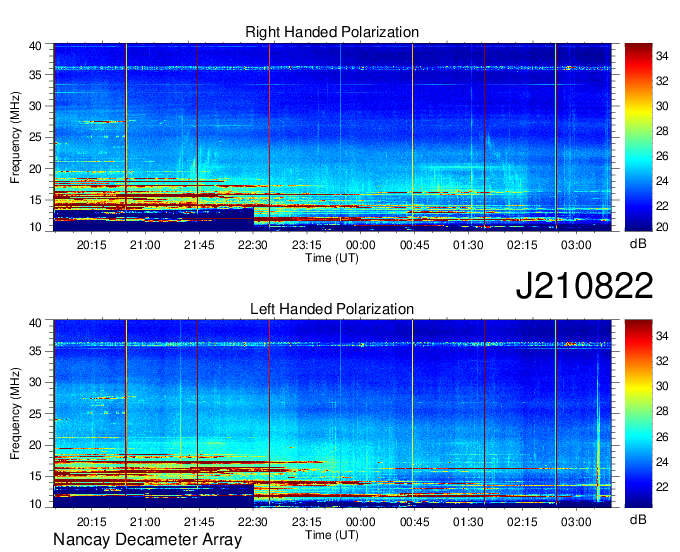Click 01:30 time tick under Right Handed plot
This screenshot has height=552, width=680.
coord(468,245)
